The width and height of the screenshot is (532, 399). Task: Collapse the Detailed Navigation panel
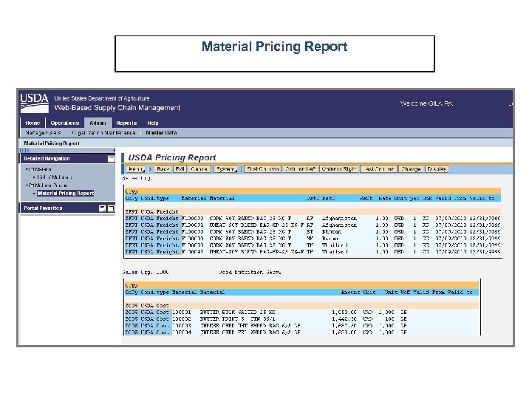point(111,158)
